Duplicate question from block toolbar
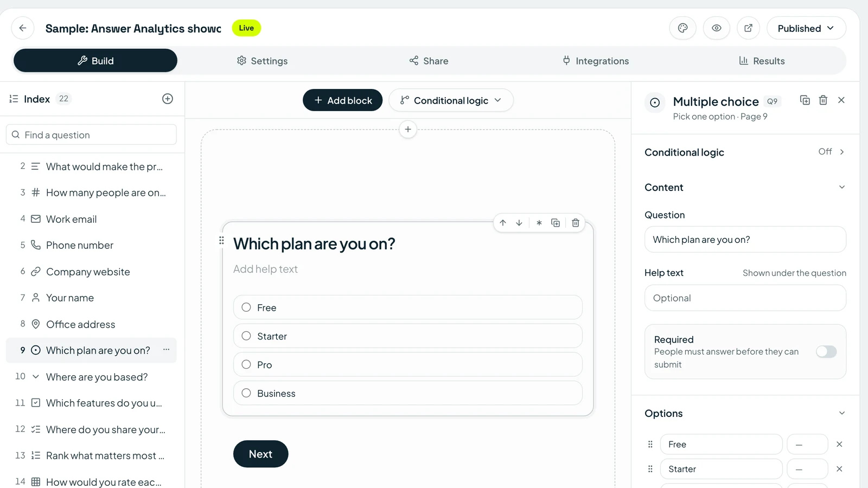868x488 pixels. pos(556,223)
